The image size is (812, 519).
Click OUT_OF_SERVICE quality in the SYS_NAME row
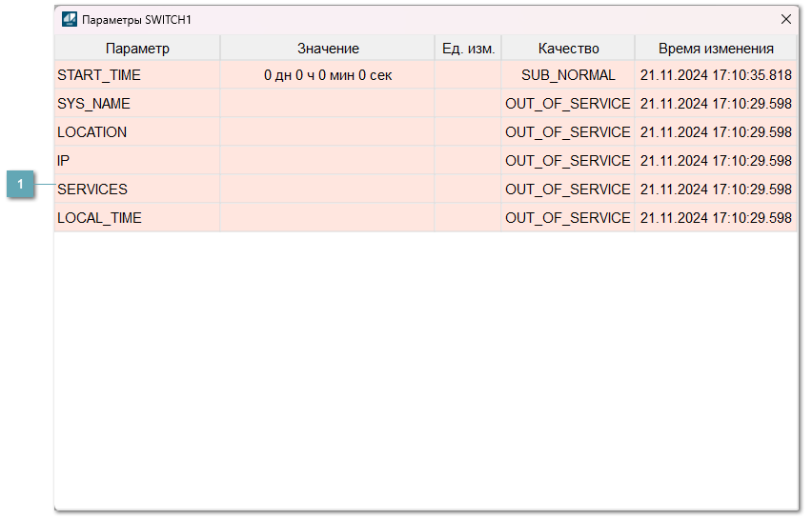(x=568, y=104)
